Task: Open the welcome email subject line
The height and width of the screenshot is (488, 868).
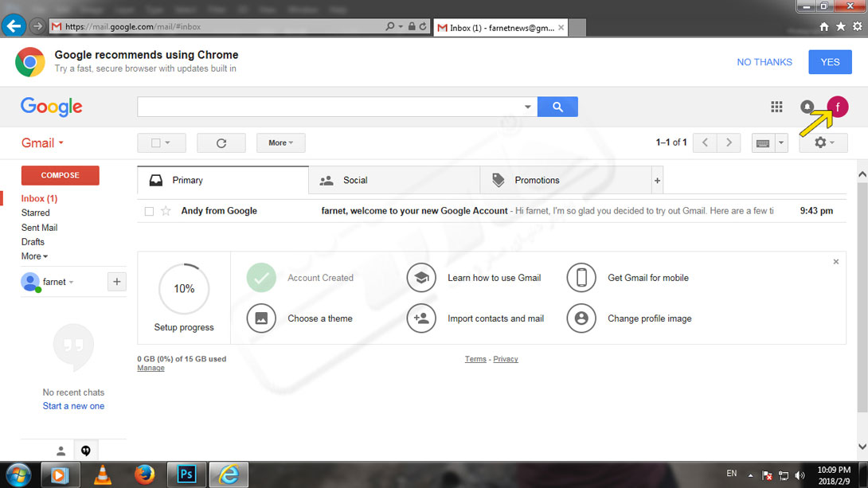Action: click(415, 211)
